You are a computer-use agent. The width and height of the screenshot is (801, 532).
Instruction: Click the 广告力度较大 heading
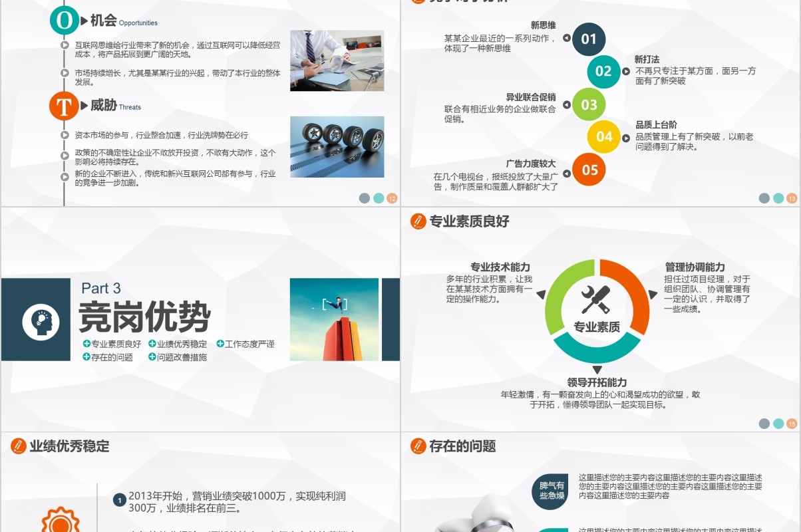531,164
